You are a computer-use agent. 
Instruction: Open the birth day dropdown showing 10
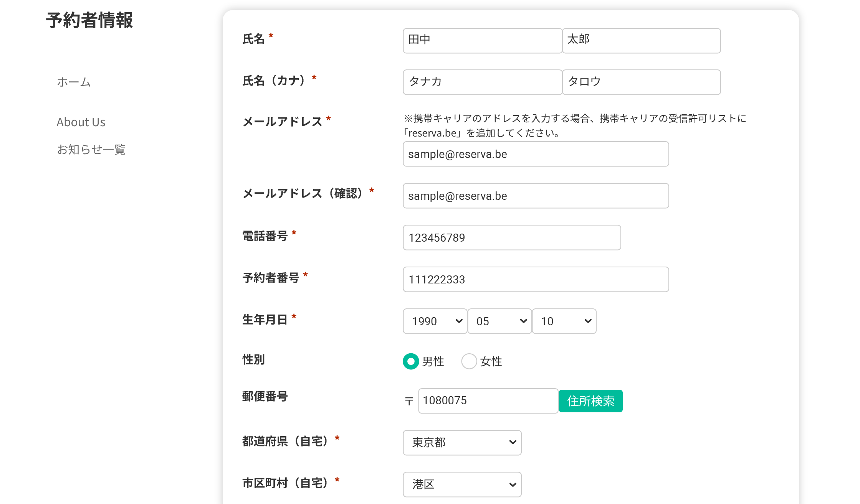pyautogui.click(x=564, y=321)
